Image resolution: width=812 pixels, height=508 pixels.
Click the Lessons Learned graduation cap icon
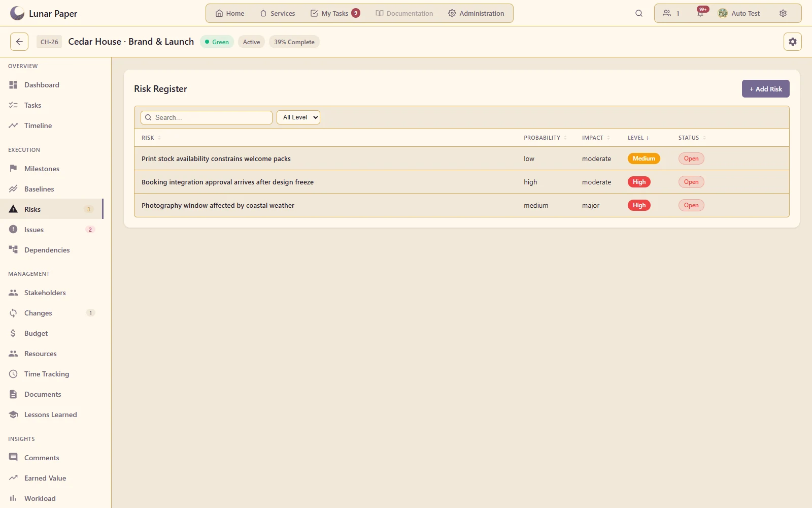[13, 415]
